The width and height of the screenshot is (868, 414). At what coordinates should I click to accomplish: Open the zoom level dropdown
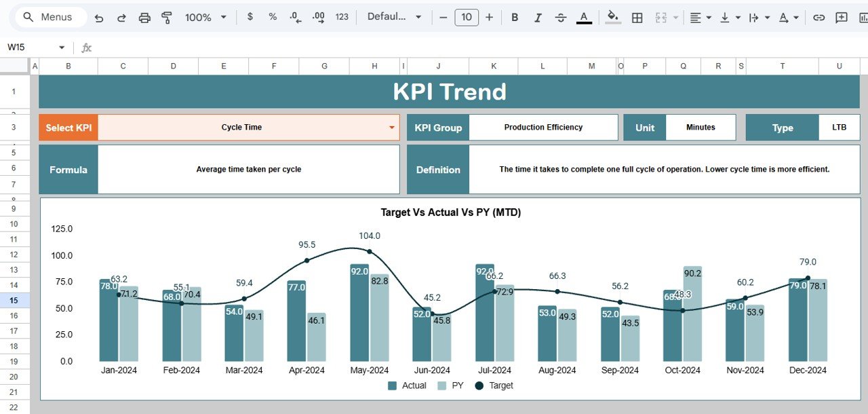[205, 18]
